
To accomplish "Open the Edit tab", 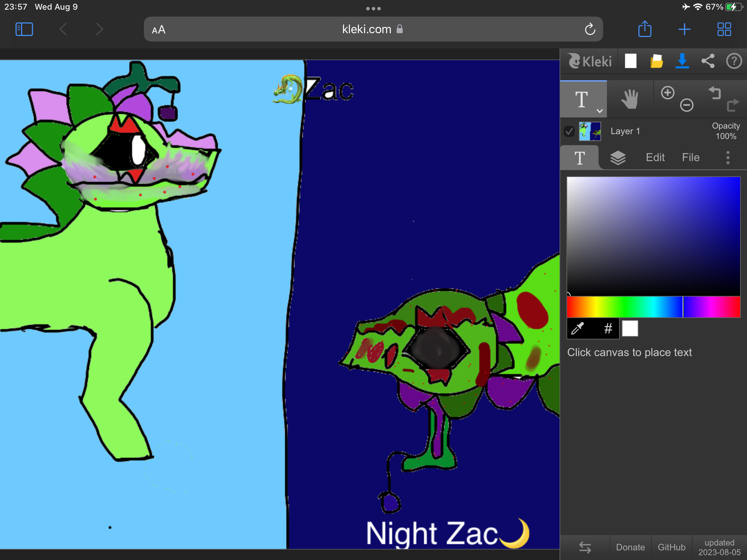I will (655, 158).
